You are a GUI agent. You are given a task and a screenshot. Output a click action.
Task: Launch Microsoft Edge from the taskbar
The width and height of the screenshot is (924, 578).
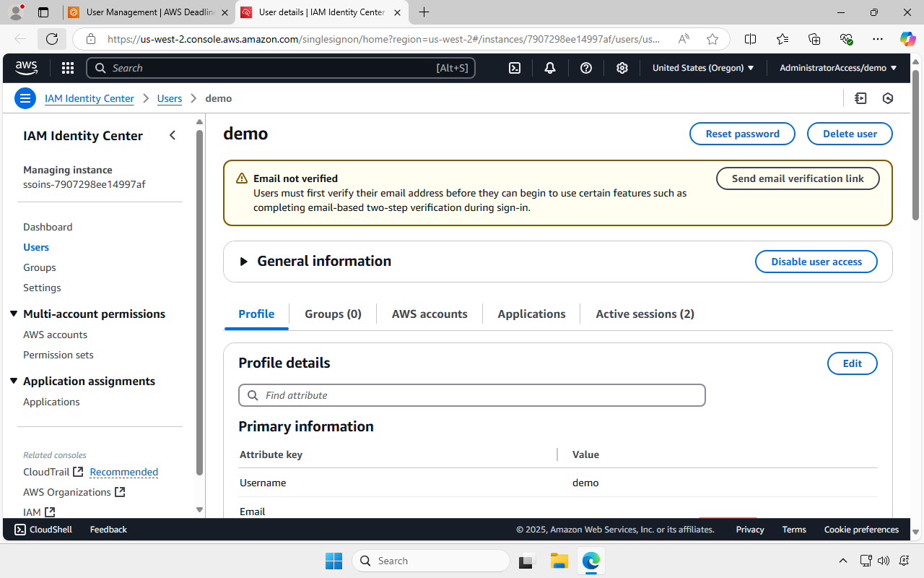(x=591, y=561)
